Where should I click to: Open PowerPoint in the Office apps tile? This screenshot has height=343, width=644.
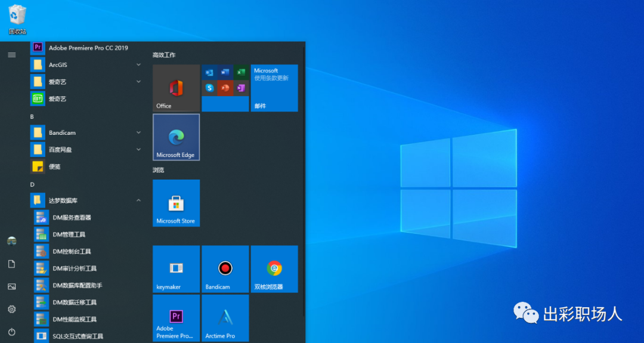pos(225,88)
